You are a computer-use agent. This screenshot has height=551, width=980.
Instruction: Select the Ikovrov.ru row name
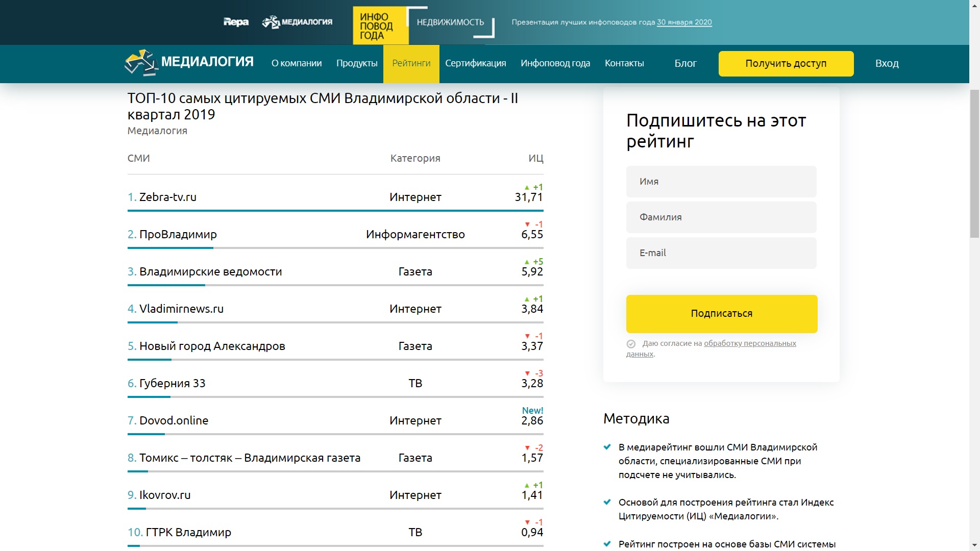[x=165, y=495]
